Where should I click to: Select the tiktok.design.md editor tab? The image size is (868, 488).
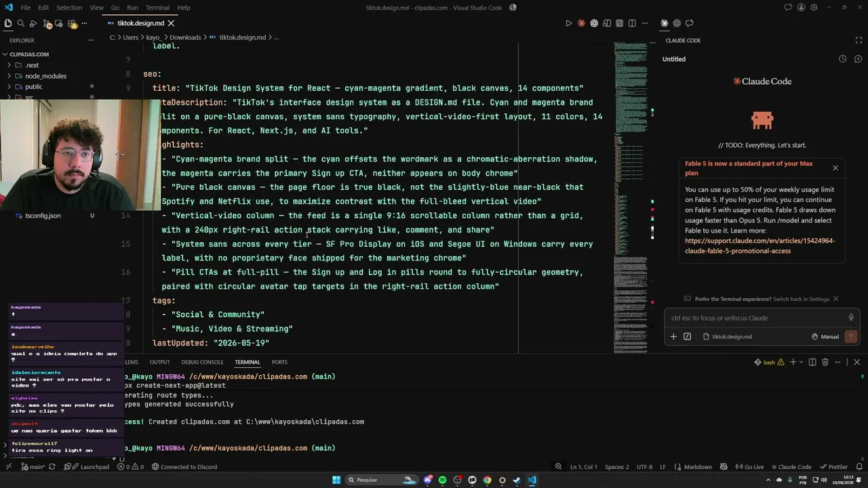click(140, 23)
